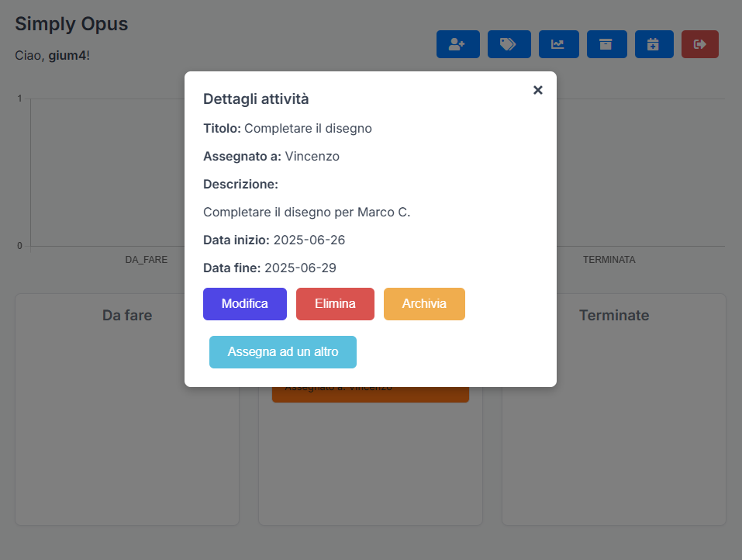This screenshot has height=560, width=742.
Task: Click the DA_FARE chart axis label
Action: point(147,259)
